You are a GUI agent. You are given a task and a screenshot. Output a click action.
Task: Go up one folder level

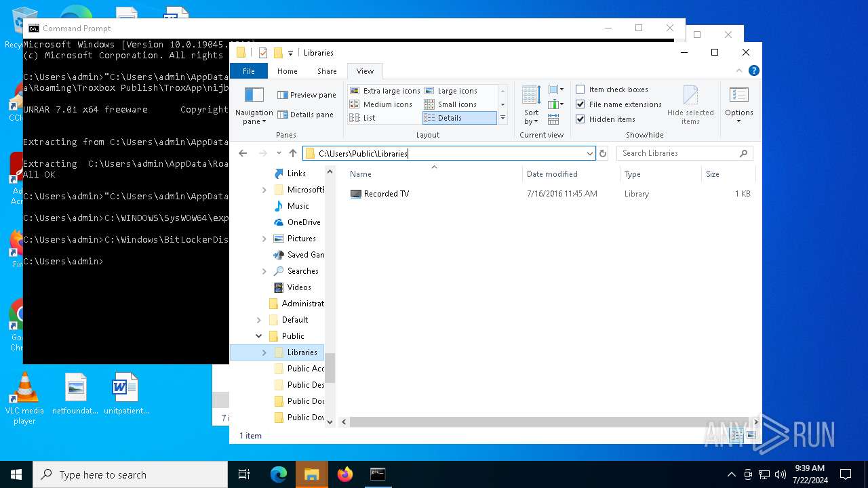293,154
